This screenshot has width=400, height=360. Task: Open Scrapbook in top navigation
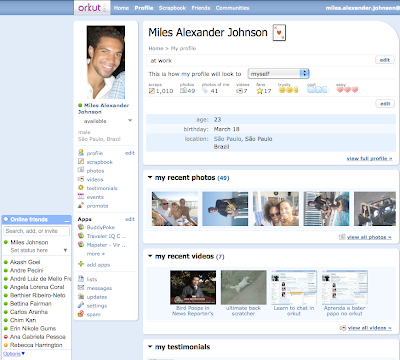pos(172,8)
